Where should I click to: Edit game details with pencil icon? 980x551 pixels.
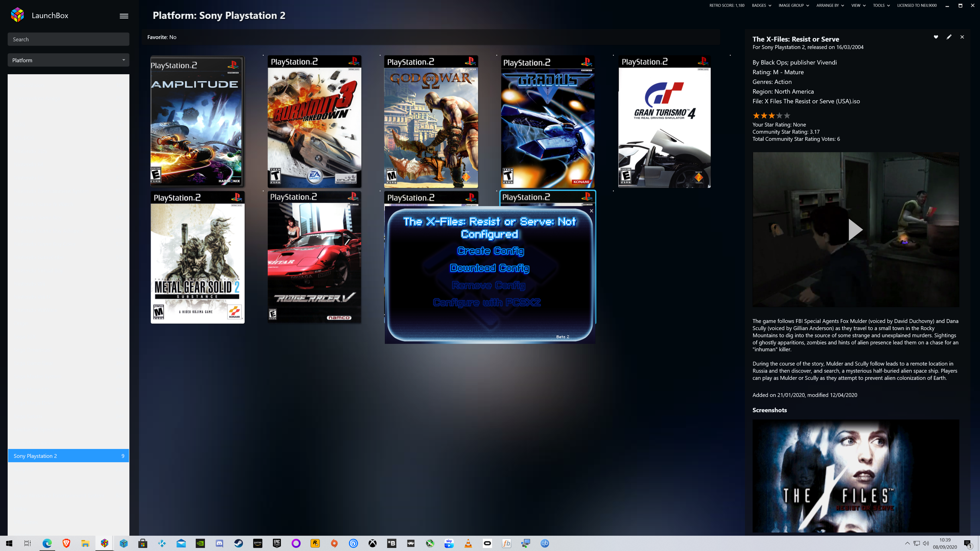[949, 37]
